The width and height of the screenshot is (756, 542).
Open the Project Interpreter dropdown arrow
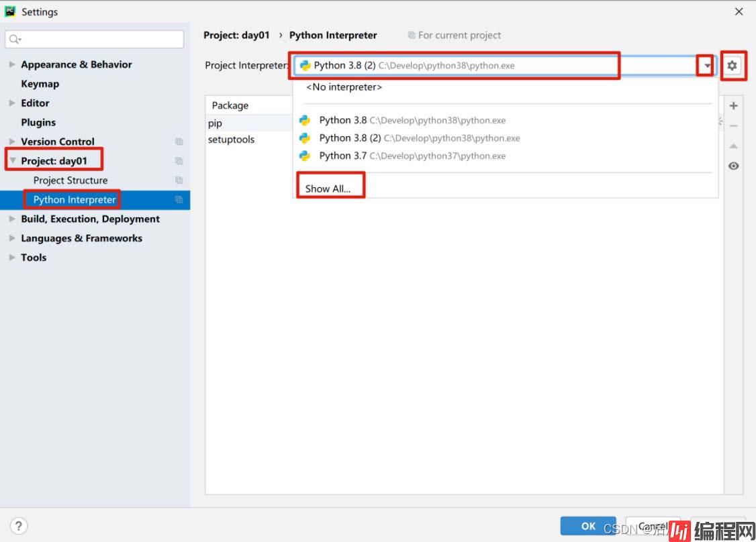point(706,66)
